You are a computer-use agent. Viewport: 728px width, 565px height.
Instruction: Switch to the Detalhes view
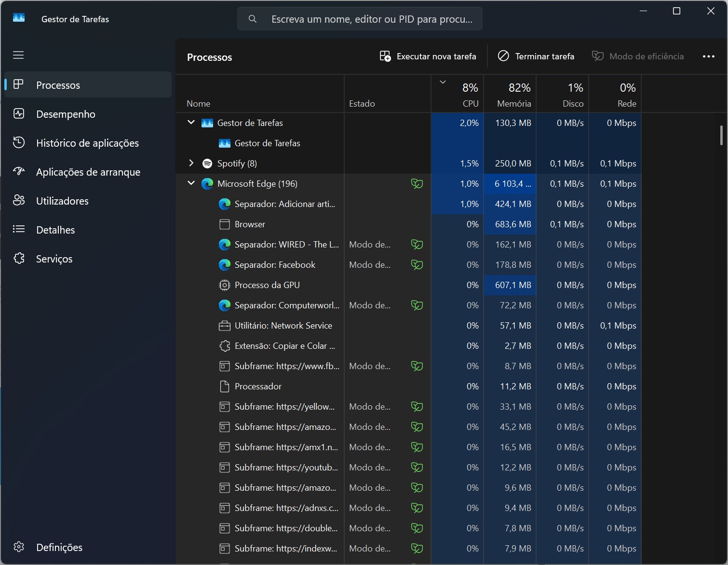pyautogui.click(x=55, y=230)
